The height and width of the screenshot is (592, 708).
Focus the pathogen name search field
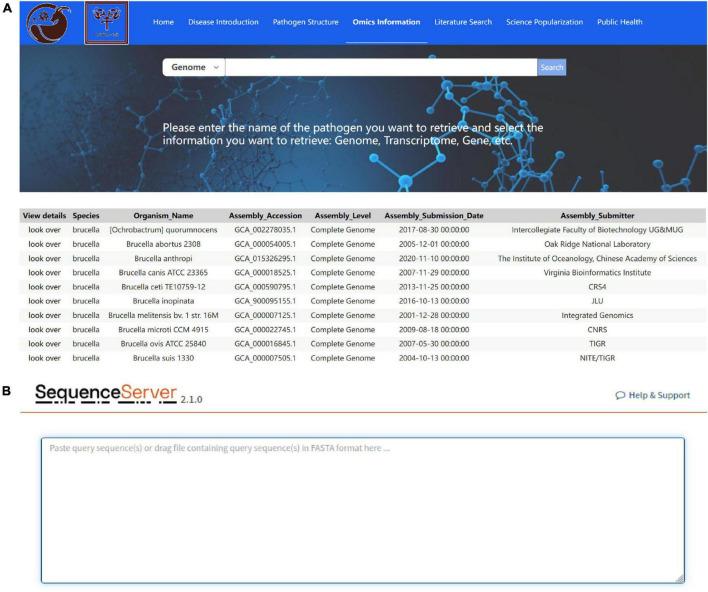[380, 67]
